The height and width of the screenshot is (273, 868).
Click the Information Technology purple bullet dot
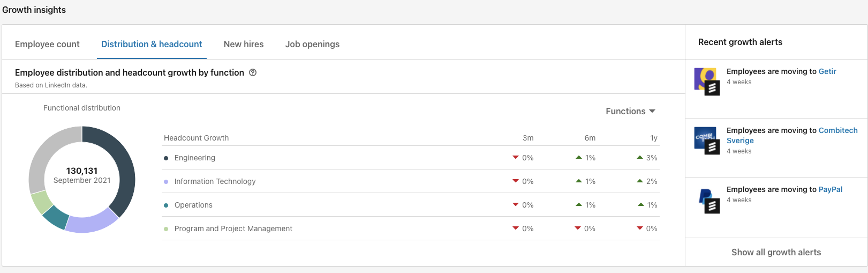pyautogui.click(x=166, y=182)
